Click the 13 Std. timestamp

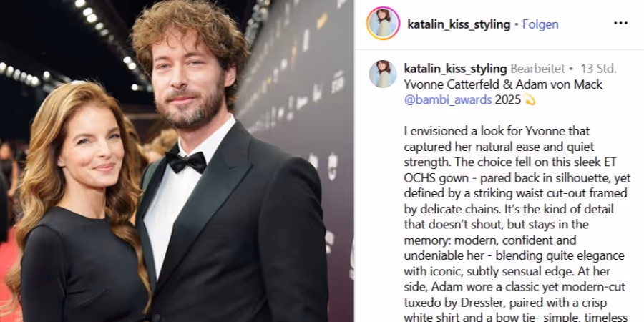point(598,69)
